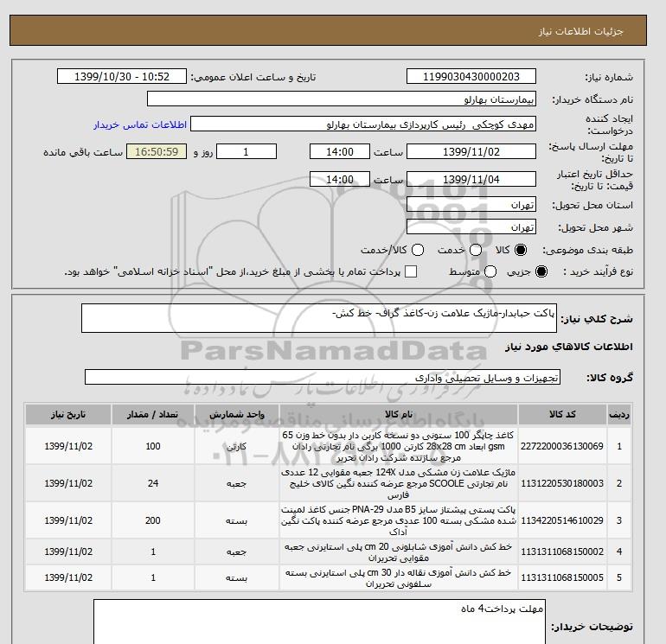This screenshot has height=644, width=666.
Task: Open the اطلاعات تماس خریدار link
Action: [x=140, y=124]
